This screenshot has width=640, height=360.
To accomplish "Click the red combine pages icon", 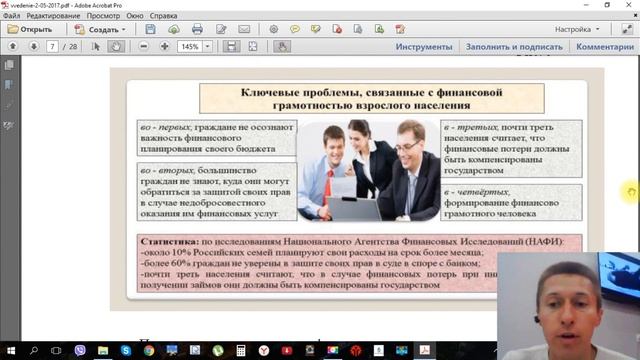I will 400,29.
